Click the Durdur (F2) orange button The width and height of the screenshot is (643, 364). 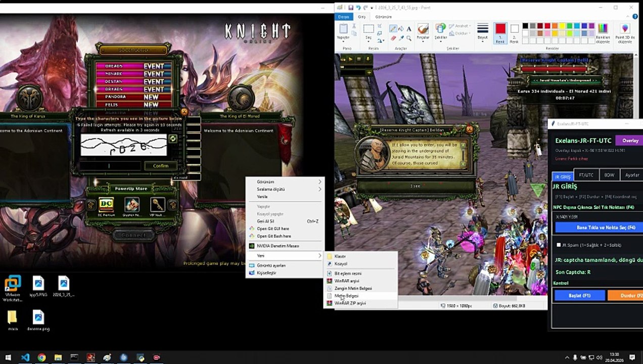click(x=625, y=295)
